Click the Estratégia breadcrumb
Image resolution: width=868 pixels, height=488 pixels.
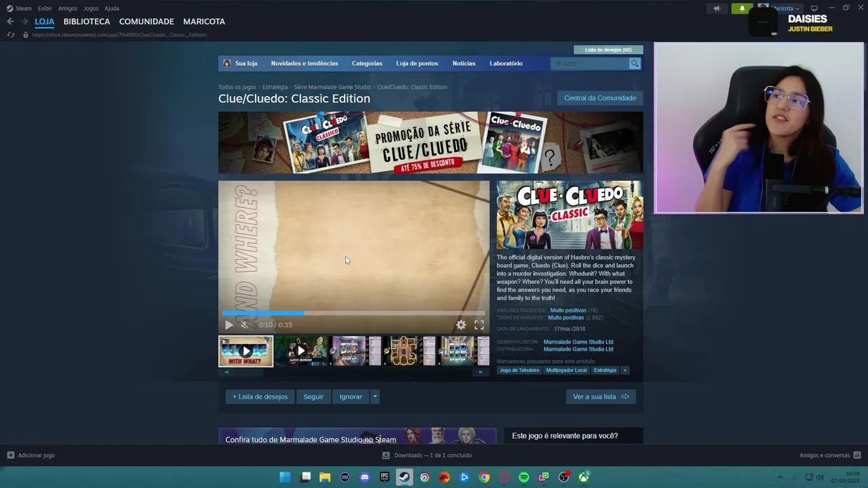(x=275, y=87)
